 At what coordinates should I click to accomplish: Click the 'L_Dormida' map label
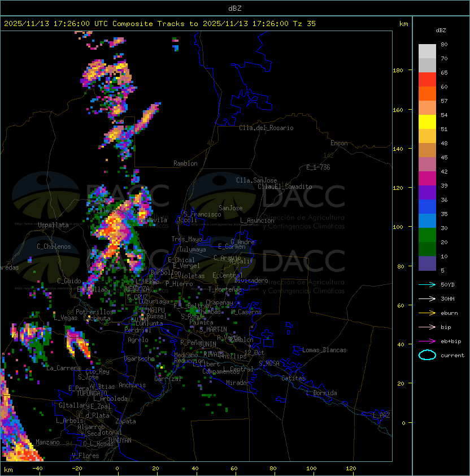(321, 393)
